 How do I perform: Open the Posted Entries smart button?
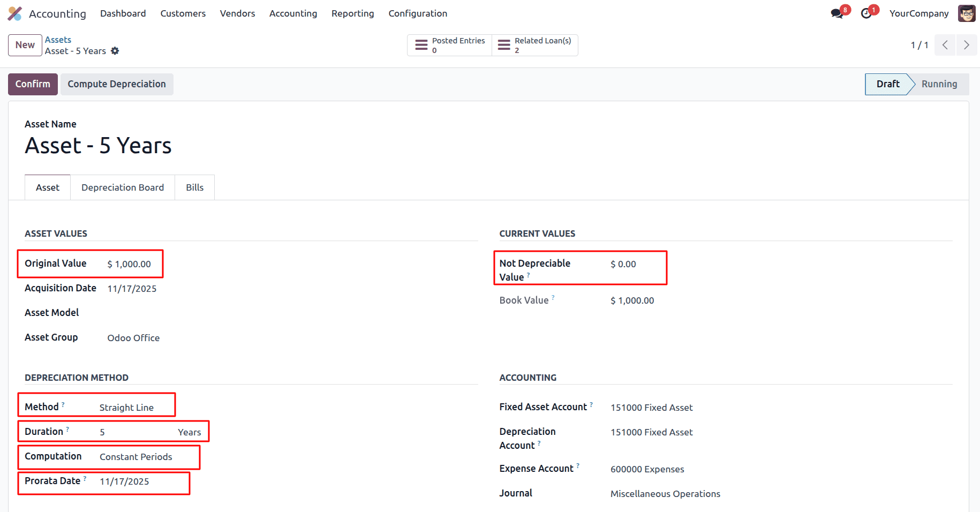(450, 45)
